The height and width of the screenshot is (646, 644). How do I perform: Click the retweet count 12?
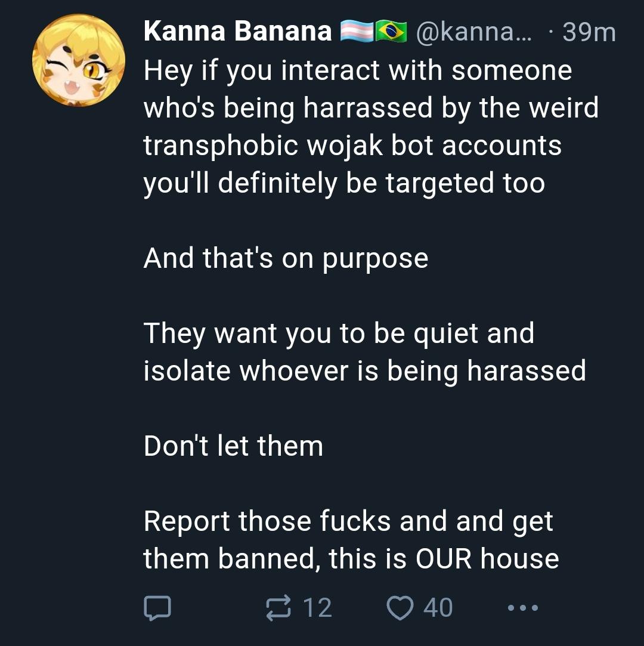[317, 608]
